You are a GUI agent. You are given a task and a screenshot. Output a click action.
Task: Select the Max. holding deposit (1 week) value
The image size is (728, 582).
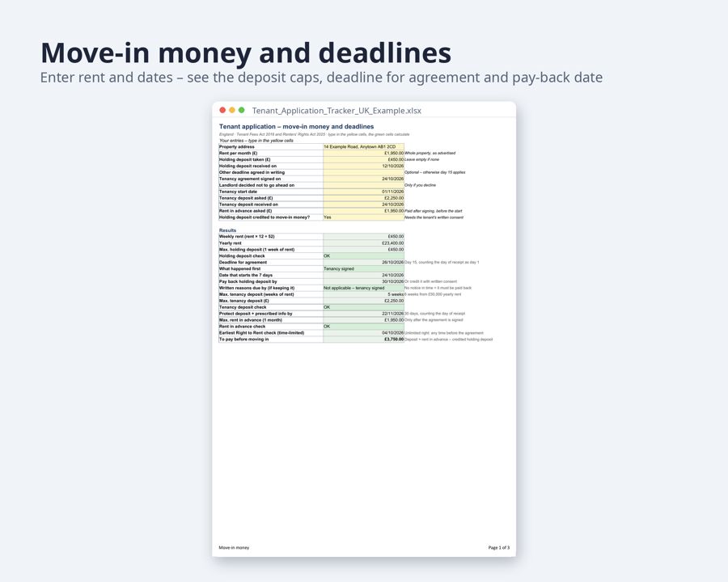coord(363,250)
